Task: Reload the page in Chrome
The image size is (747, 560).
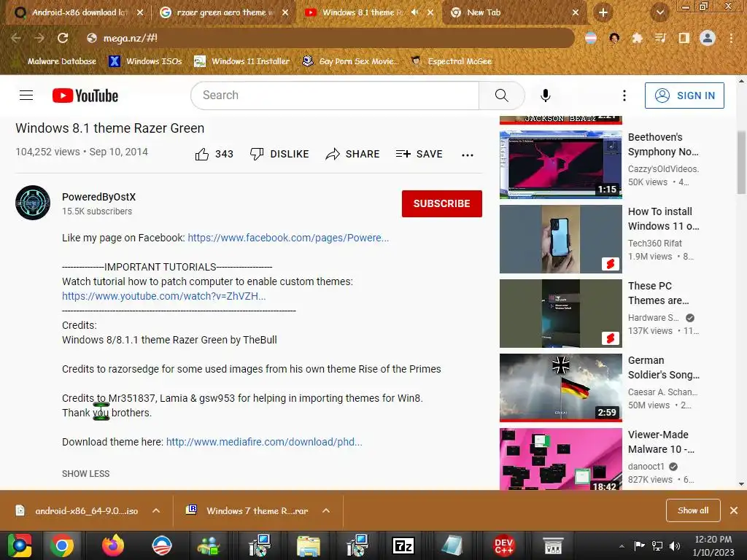Action: point(63,38)
